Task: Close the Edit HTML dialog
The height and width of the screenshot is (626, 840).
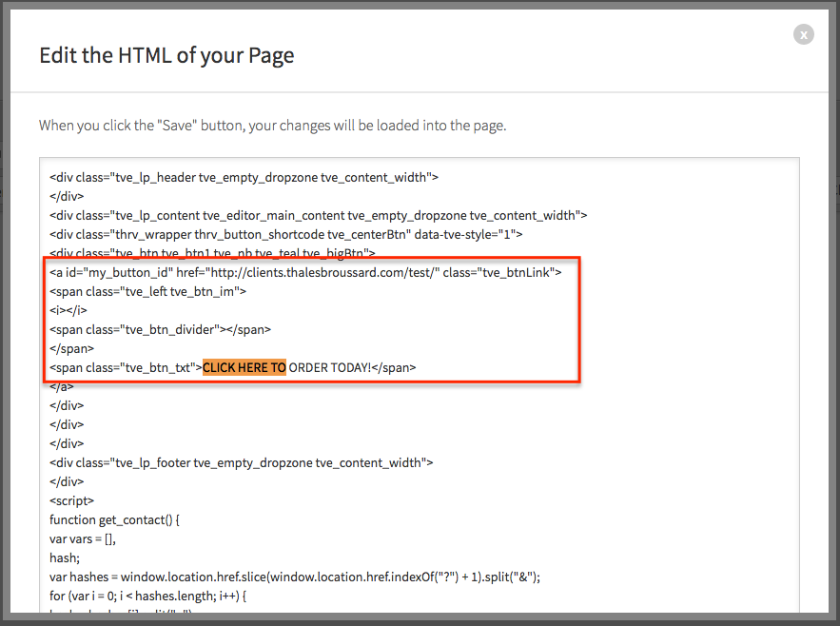Action: click(x=803, y=35)
